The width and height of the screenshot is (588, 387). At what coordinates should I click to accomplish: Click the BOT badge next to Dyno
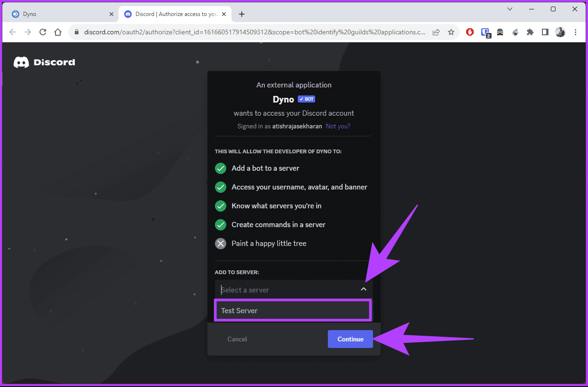306,99
